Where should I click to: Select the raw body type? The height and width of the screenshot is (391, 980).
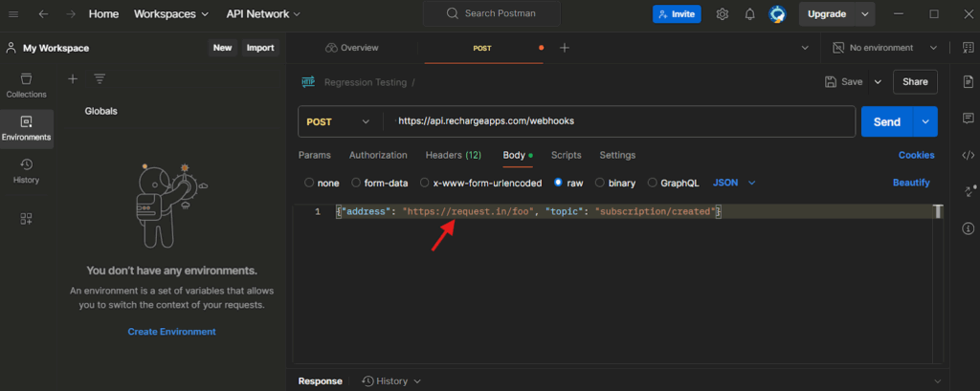(x=558, y=183)
